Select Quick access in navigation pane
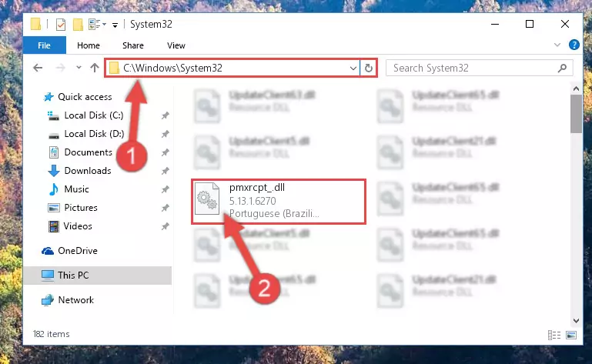The height and width of the screenshot is (364, 592). [x=85, y=97]
